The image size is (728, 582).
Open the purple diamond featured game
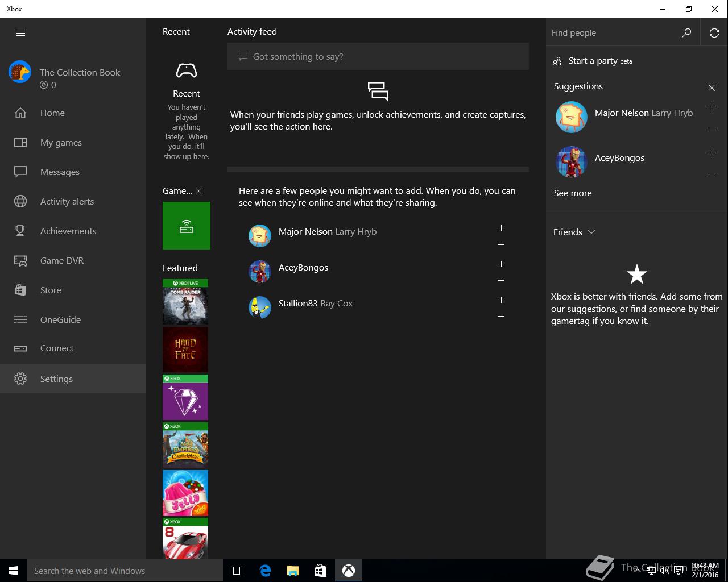[x=185, y=397]
